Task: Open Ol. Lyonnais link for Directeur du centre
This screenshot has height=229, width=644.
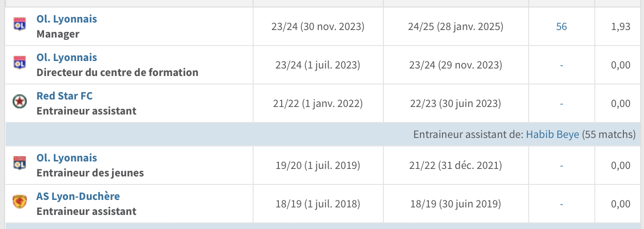Action: pos(67,58)
